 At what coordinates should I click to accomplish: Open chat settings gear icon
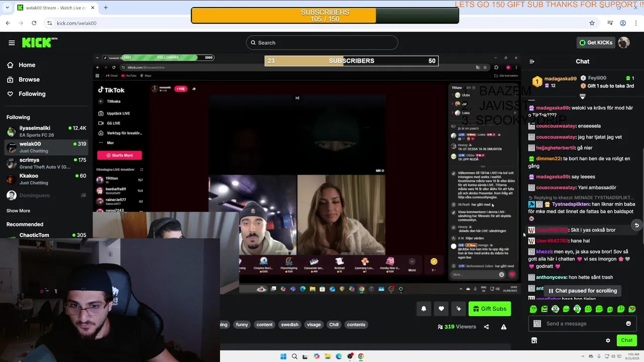pos(608,341)
